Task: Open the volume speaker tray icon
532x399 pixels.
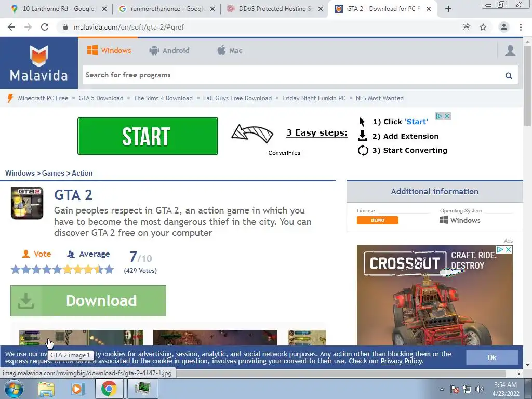Action: (x=480, y=389)
